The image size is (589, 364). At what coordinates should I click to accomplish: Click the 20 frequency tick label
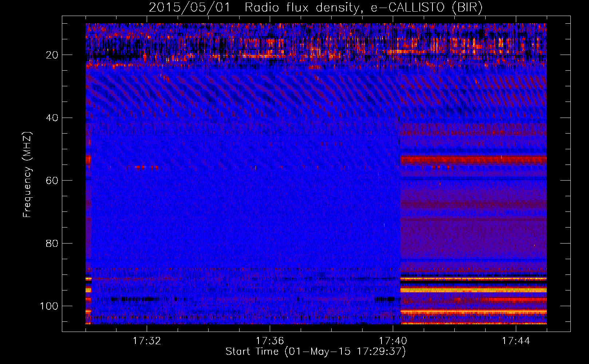(52, 55)
